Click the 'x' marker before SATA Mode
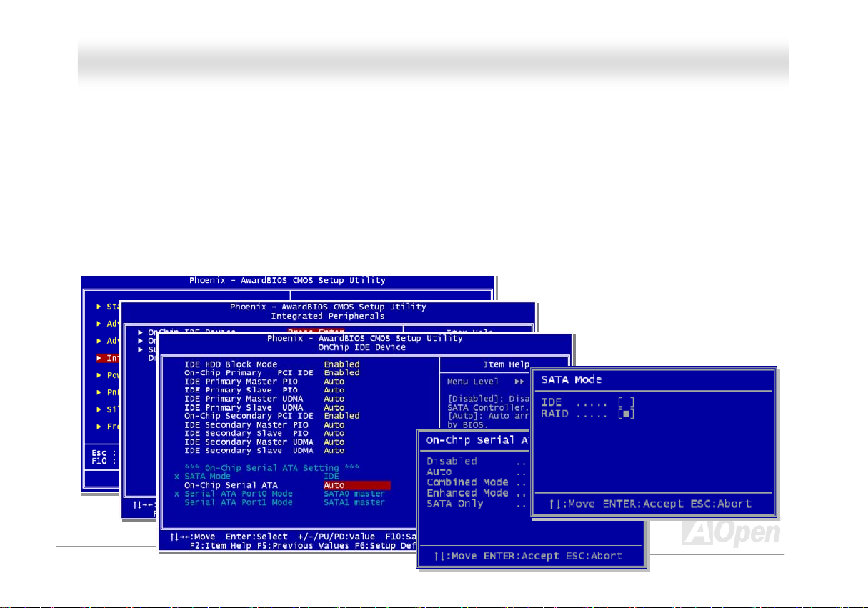 click(176, 477)
